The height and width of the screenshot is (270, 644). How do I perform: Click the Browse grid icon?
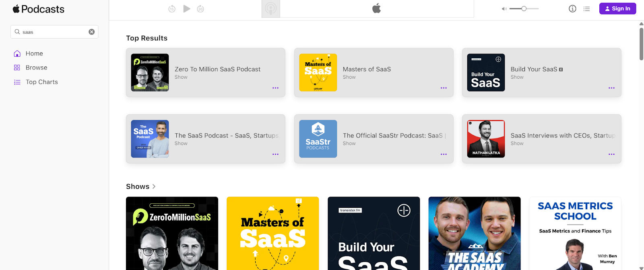[x=17, y=67]
